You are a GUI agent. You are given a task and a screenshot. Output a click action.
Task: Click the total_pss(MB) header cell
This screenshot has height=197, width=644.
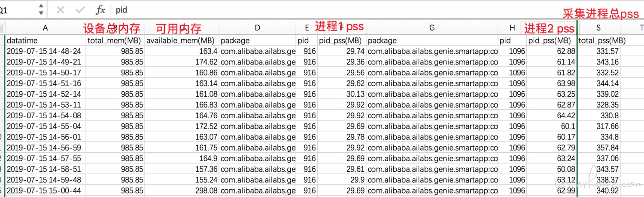pyautogui.click(x=598, y=40)
